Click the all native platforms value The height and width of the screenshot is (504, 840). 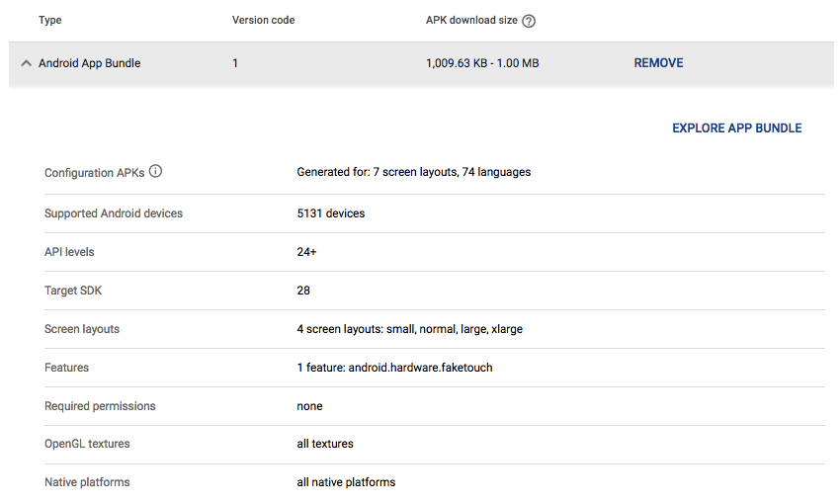(346, 482)
